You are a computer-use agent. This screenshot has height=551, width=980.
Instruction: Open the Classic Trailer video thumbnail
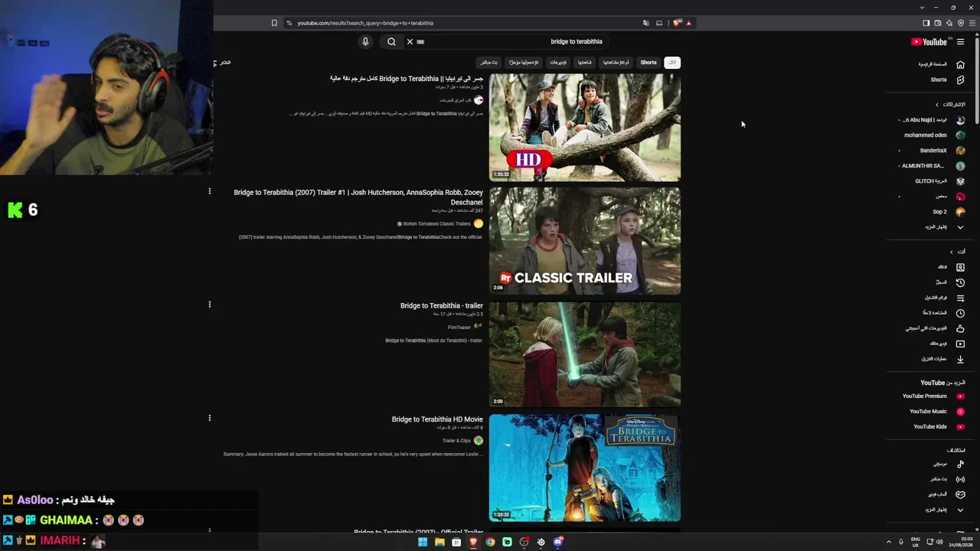pyautogui.click(x=585, y=241)
